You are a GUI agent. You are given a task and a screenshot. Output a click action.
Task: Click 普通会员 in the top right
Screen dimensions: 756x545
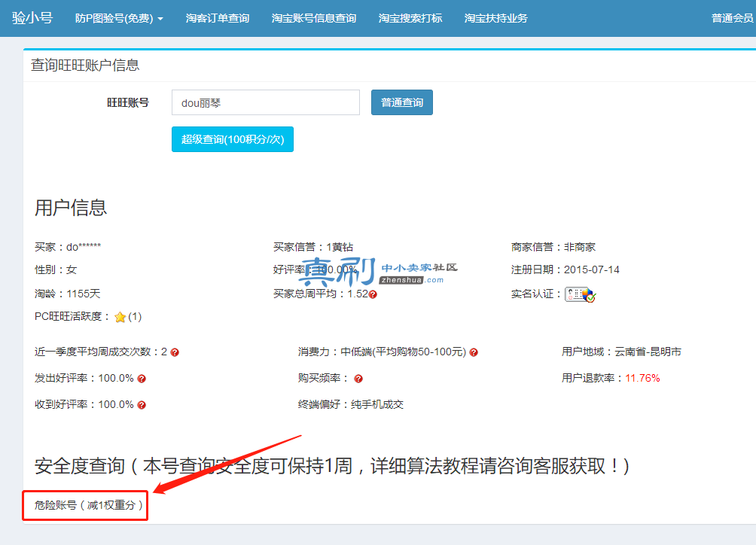pyautogui.click(x=732, y=18)
